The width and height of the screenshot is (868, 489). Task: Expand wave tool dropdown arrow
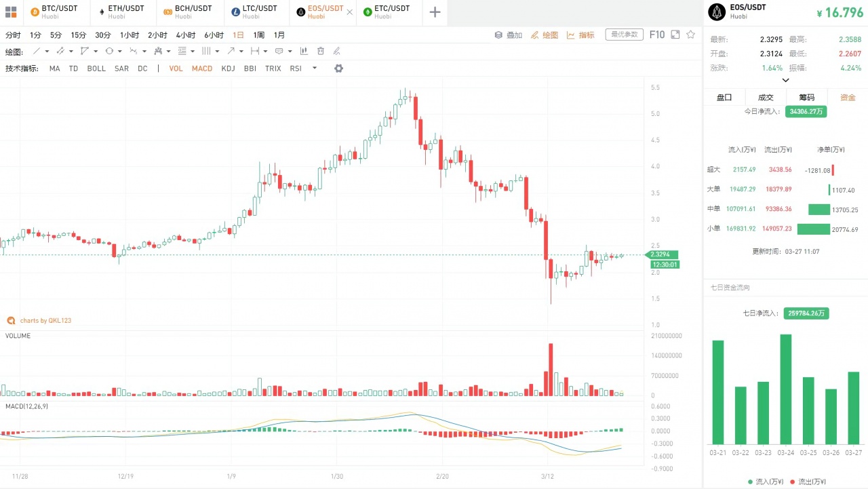(x=144, y=52)
